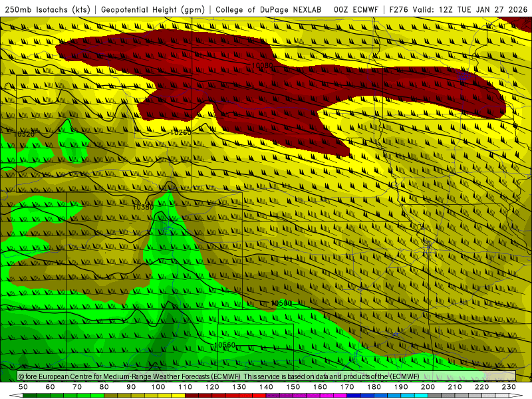The width and height of the screenshot is (532, 399).
Task: Click the 170 value on the color scale
Action: click(347, 387)
